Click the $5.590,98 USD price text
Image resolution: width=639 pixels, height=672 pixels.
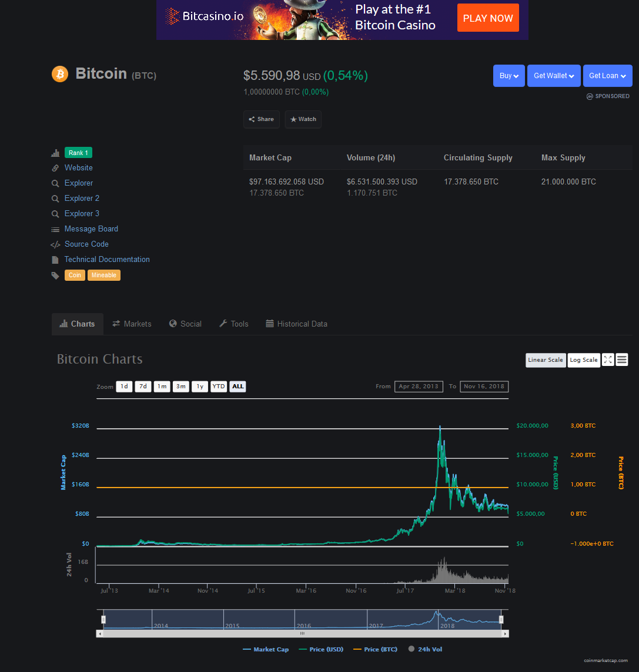coord(282,76)
